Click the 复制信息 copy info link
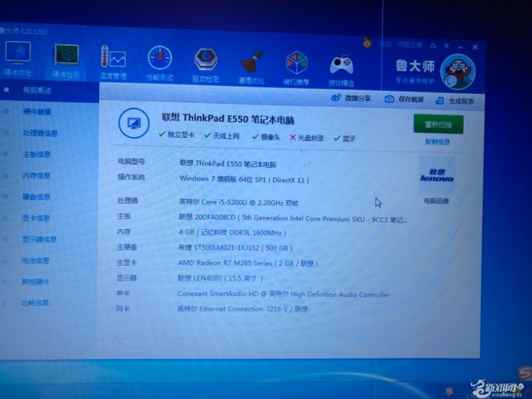 pos(437,142)
